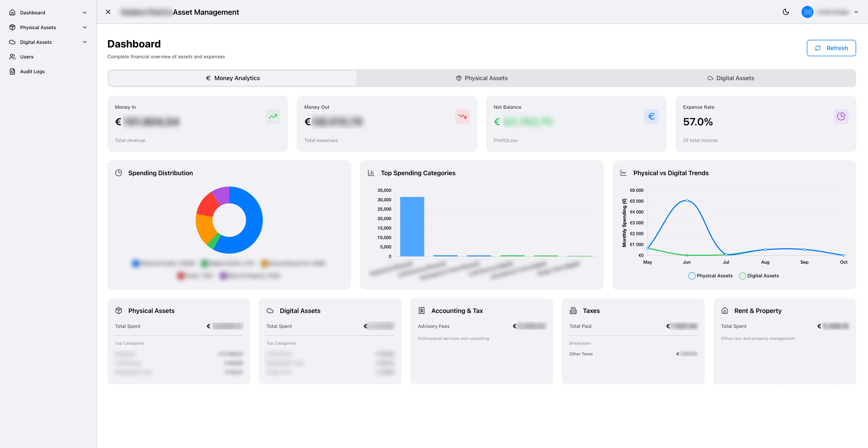Screen dimensions: 868x448
Task: Click the Refresh button
Action: 831,48
